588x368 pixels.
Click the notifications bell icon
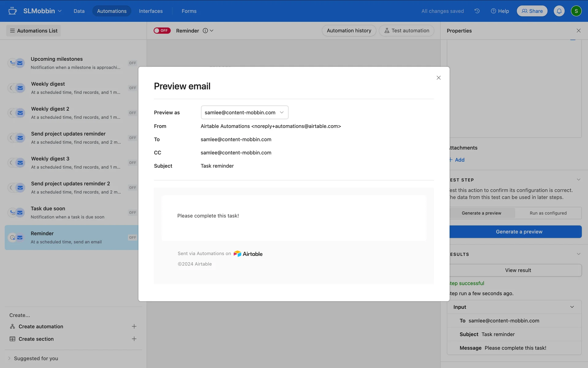coord(559,11)
